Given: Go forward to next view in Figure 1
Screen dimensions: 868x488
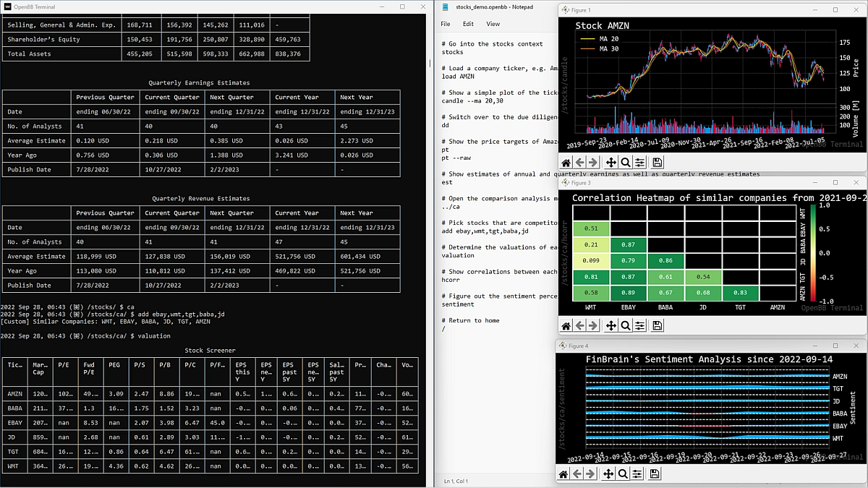Looking at the screenshot, I should pyautogui.click(x=592, y=163).
